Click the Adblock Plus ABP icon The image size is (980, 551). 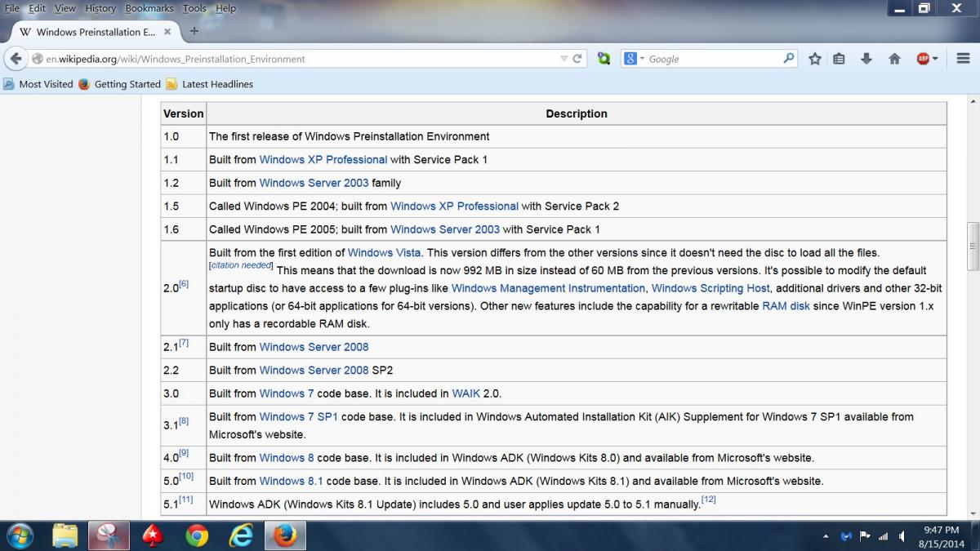(923, 59)
